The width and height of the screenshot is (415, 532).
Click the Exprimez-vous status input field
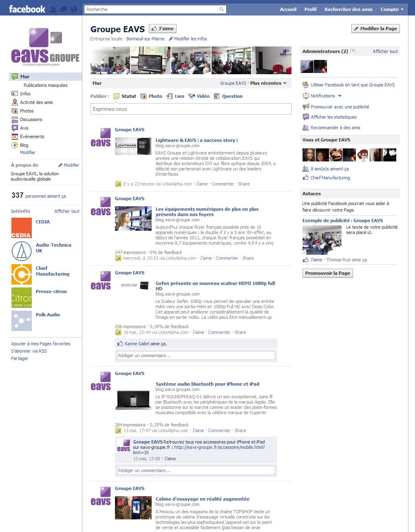coord(191,109)
